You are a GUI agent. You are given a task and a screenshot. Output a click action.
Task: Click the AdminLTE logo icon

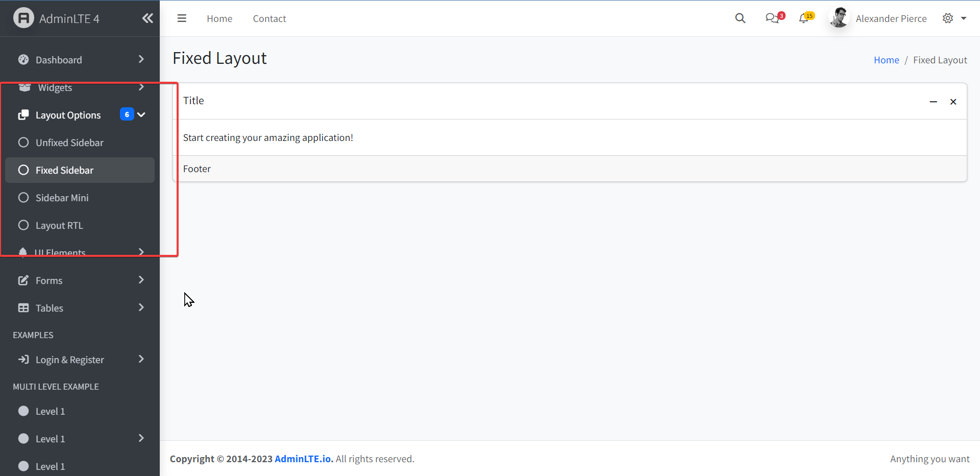click(x=23, y=18)
